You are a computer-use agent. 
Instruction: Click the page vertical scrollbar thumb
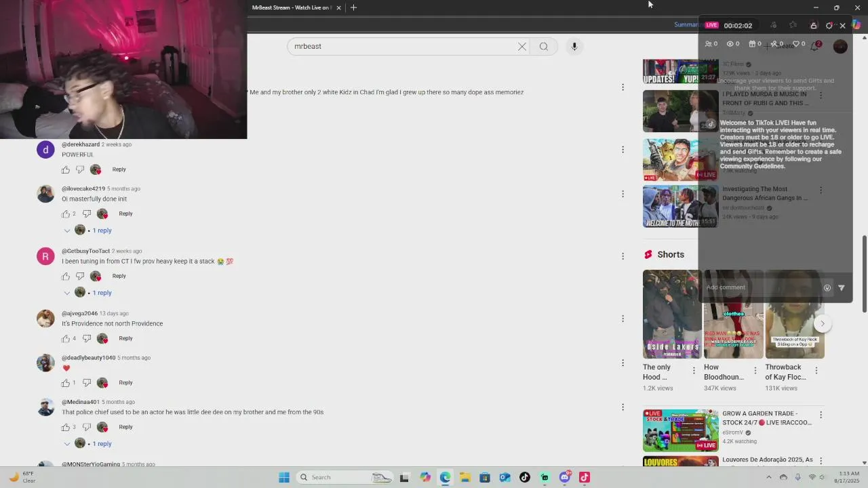pos(864,274)
